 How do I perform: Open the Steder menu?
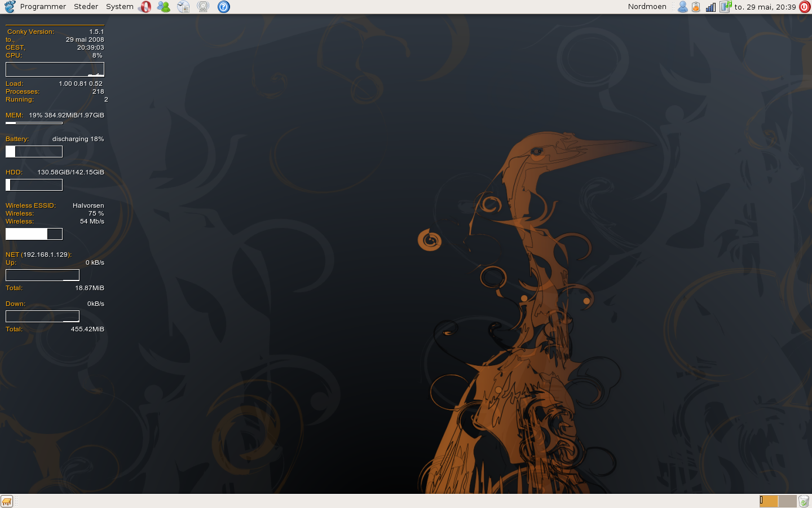tap(86, 7)
